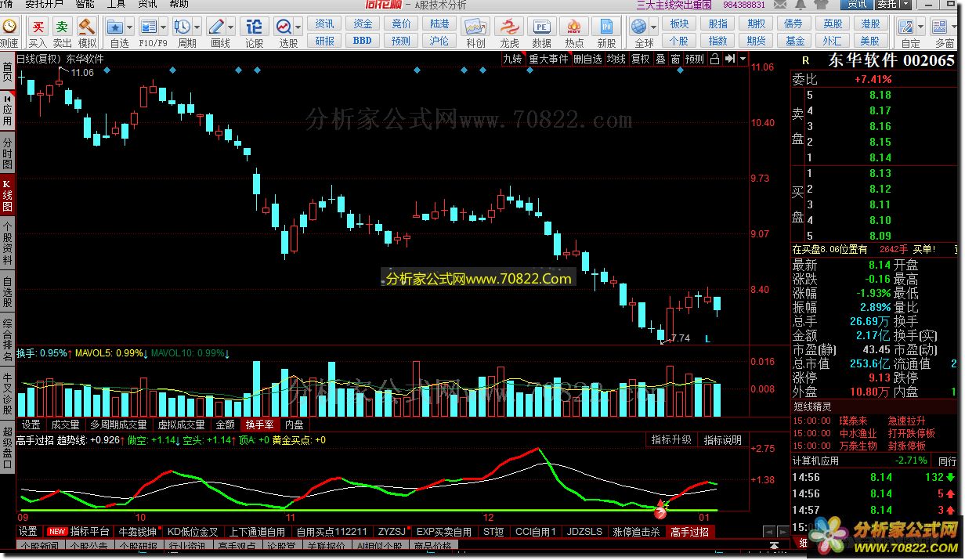Select the CCI自用1 indicator tab
The width and height of the screenshot is (965, 560).
click(536, 532)
